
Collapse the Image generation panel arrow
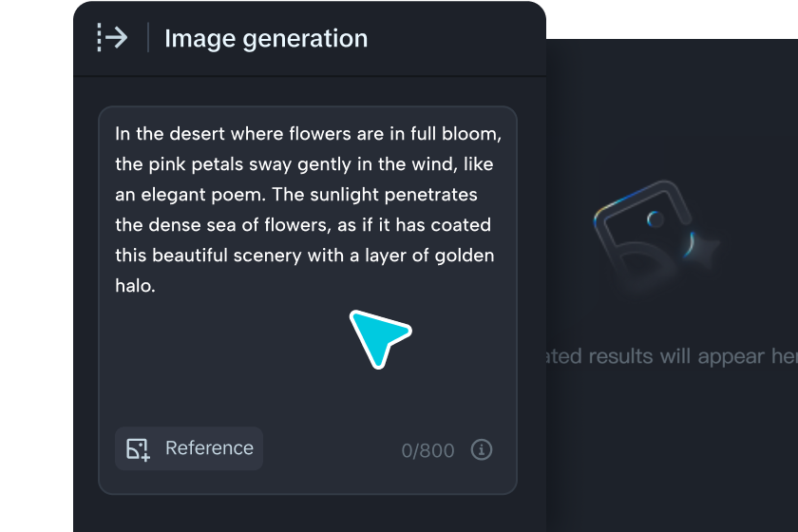coord(112,38)
